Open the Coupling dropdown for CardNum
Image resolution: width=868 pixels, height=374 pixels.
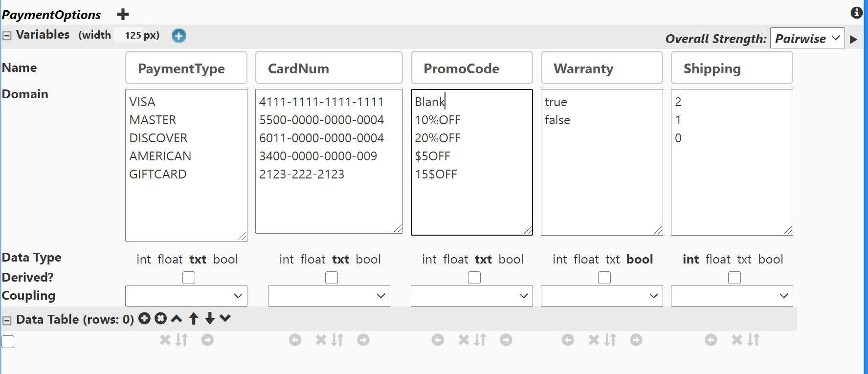coord(329,296)
